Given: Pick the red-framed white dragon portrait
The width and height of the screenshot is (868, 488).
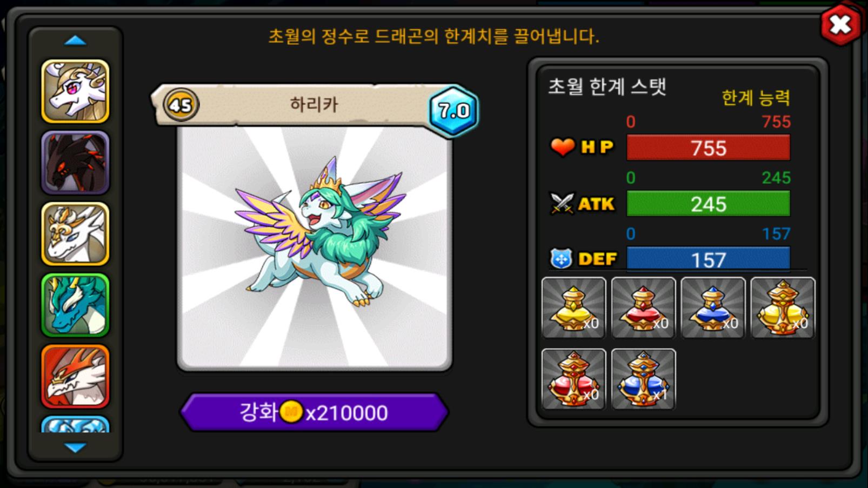Looking at the screenshot, I should point(75,377).
